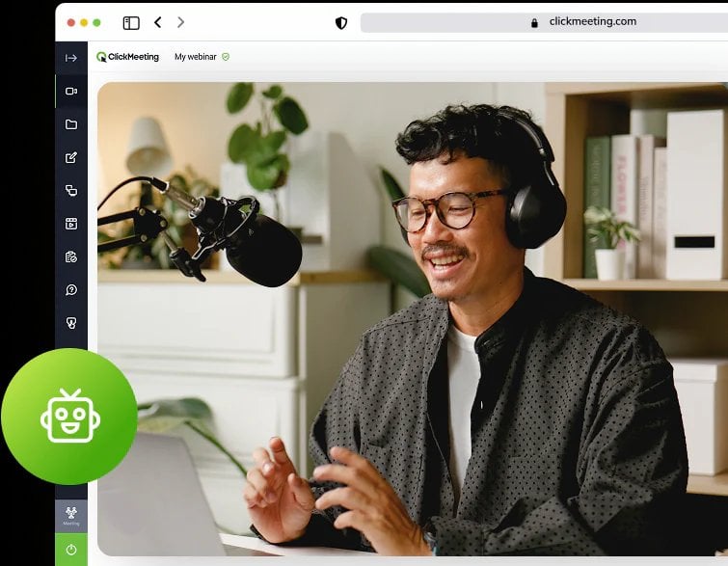Click the green macOS zoom window button
Image resolution: width=728 pixels, height=566 pixels.
point(96,23)
